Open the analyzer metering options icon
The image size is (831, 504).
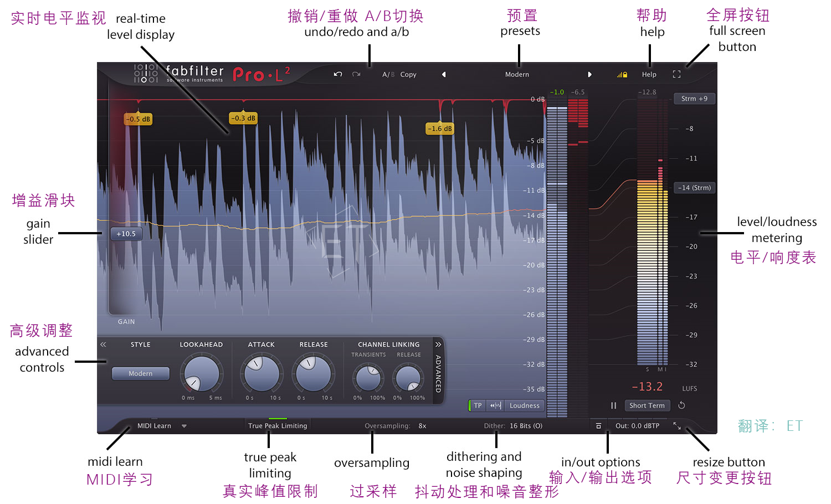tap(621, 74)
